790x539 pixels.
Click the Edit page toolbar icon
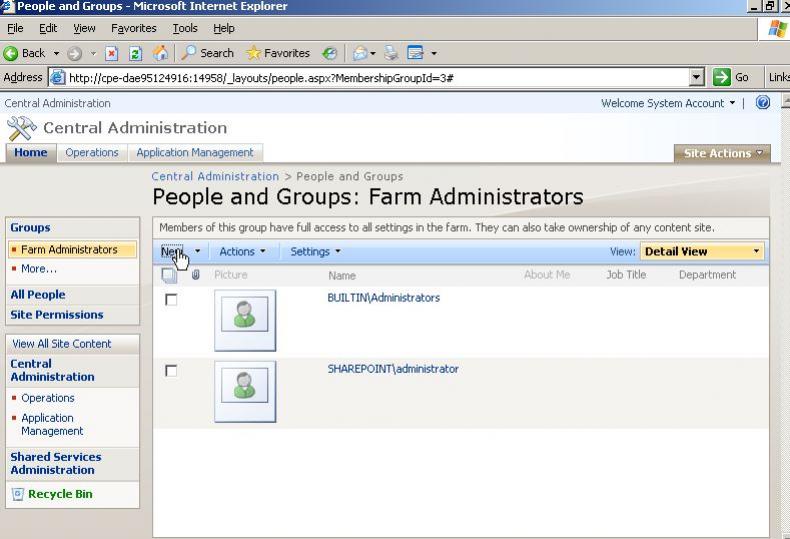pyautogui.click(x=415, y=53)
